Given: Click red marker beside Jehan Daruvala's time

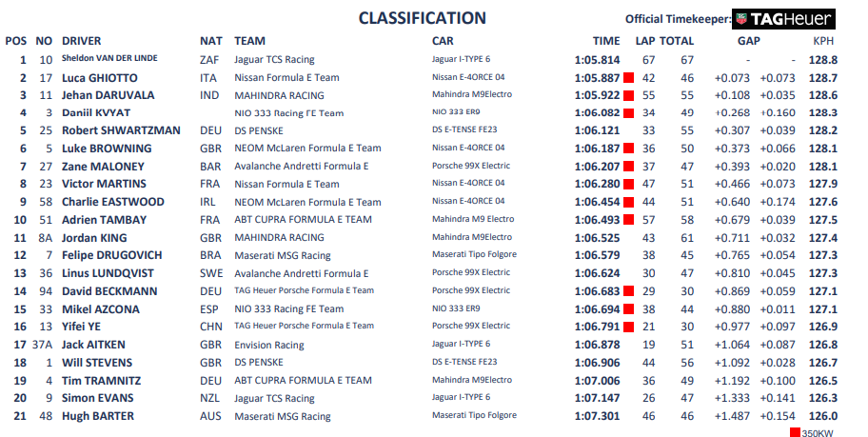Looking at the screenshot, I should 628,95.
